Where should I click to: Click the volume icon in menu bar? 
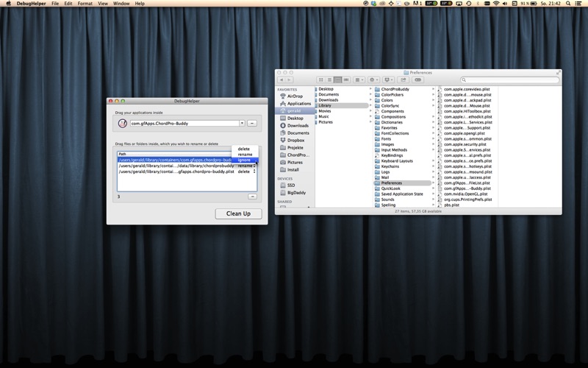pyautogui.click(x=505, y=4)
